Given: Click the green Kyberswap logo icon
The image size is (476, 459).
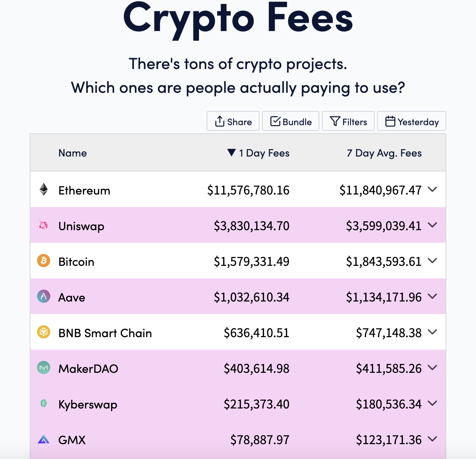Looking at the screenshot, I should 44,403.
